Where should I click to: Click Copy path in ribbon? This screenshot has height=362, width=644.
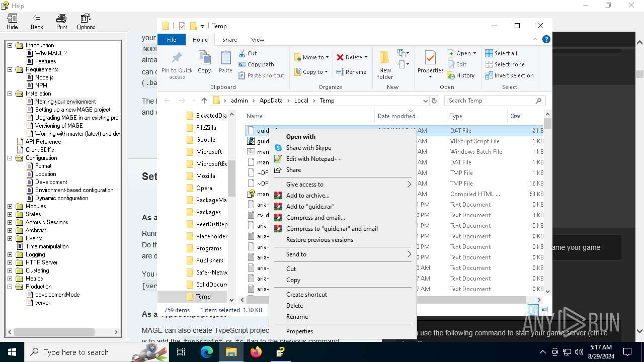click(256, 64)
